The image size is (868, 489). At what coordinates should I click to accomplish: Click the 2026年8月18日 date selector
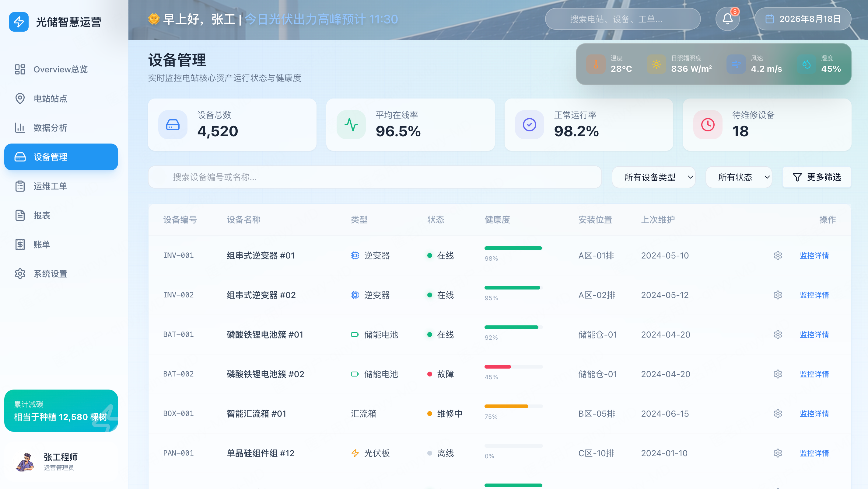click(803, 19)
